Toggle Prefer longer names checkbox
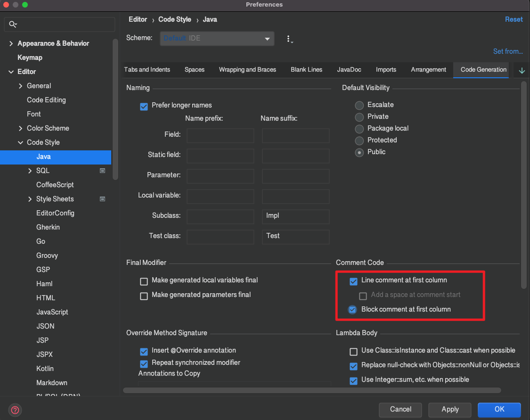Viewport: 530px width, 420px height. pyautogui.click(x=144, y=107)
